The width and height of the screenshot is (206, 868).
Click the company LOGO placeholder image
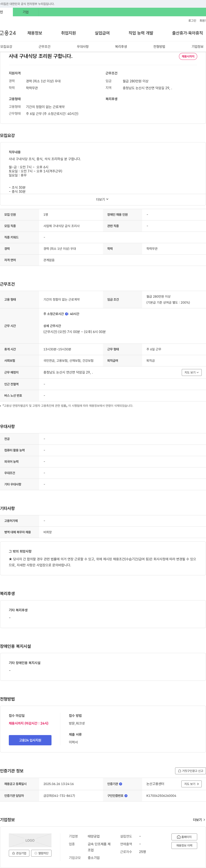coord(30,840)
